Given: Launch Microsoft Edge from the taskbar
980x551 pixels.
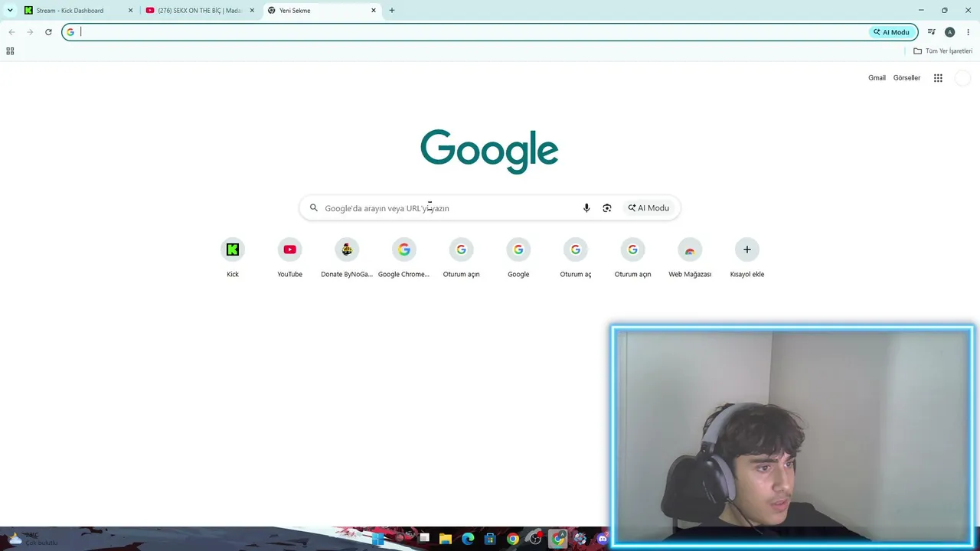Looking at the screenshot, I should (468, 539).
